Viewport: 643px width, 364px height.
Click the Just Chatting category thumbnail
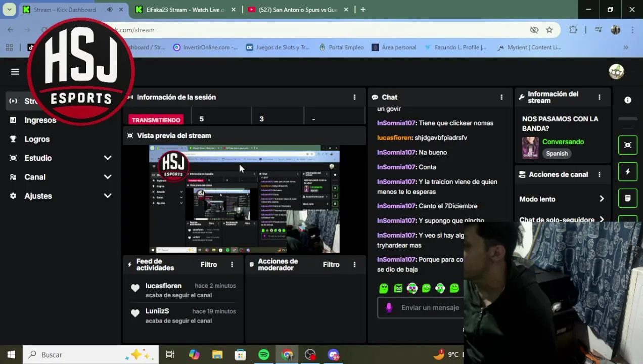(x=530, y=148)
